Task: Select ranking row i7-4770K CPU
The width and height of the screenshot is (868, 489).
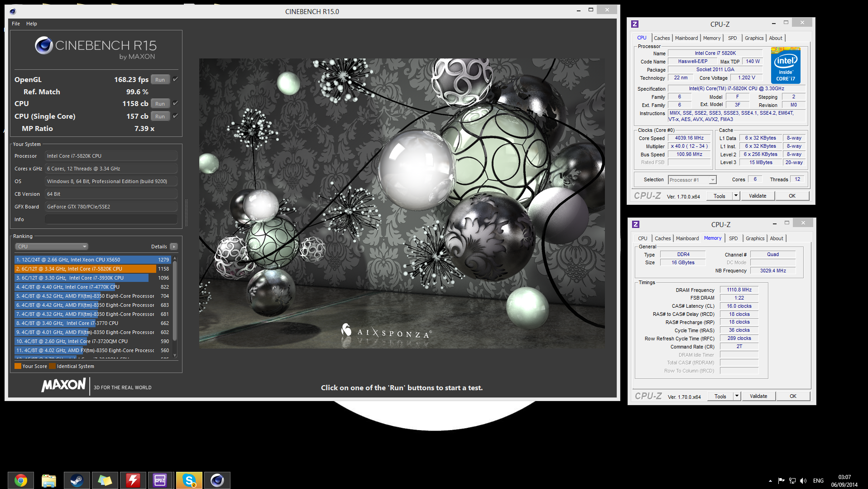Action: tap(92, 287)
